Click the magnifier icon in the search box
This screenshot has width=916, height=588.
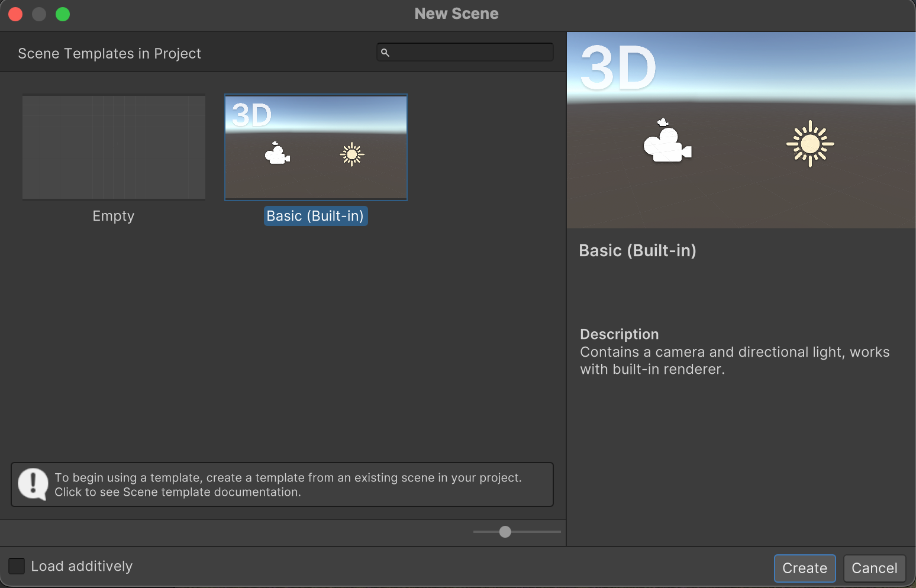385,53
